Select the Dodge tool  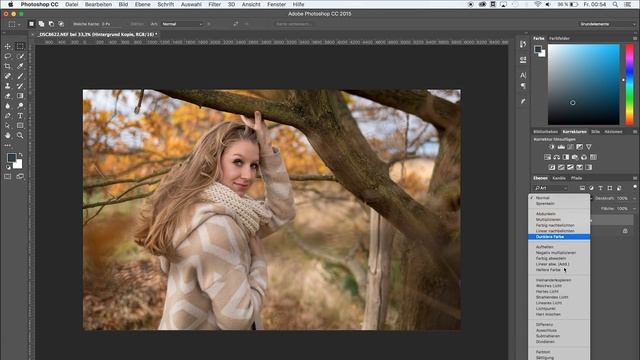[20, 106]
